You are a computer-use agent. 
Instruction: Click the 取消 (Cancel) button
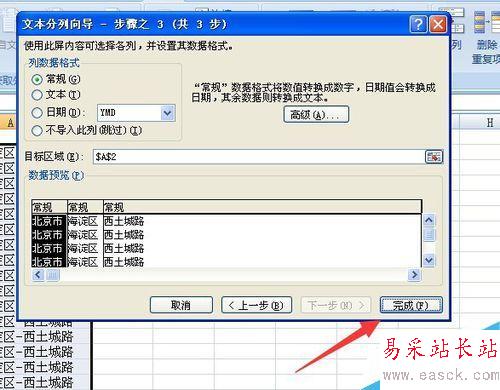181,305
